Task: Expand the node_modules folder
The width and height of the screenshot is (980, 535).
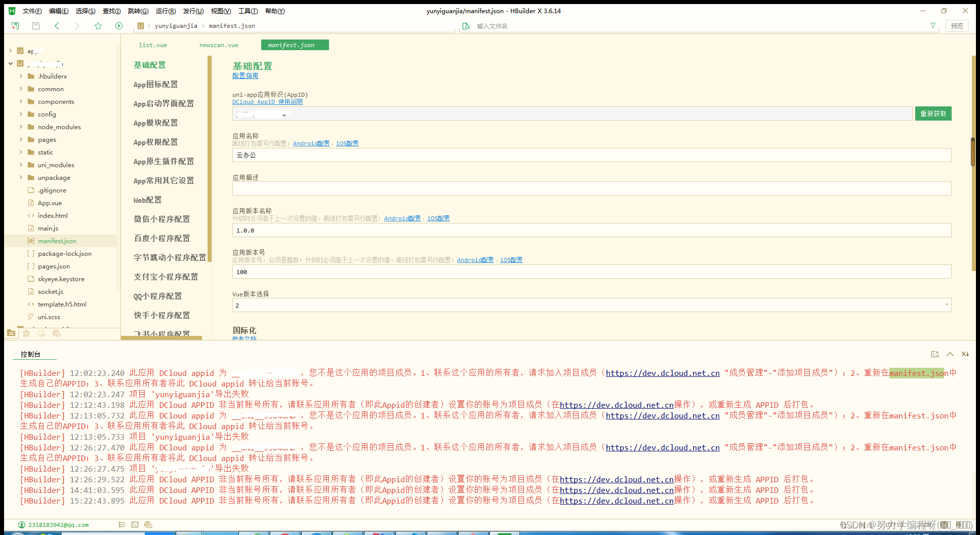Action: [x=21, y=127]
